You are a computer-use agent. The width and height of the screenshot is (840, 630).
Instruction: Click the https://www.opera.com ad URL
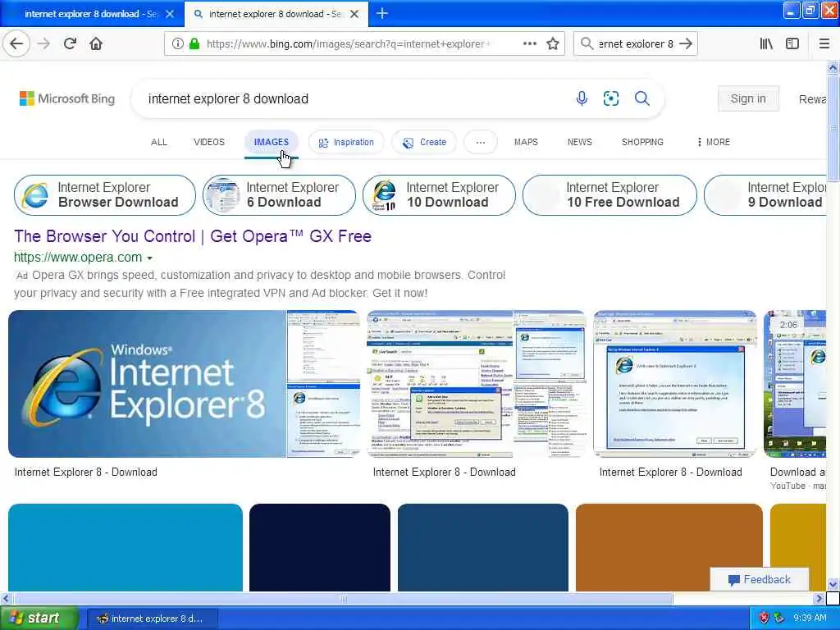point(78,258)
